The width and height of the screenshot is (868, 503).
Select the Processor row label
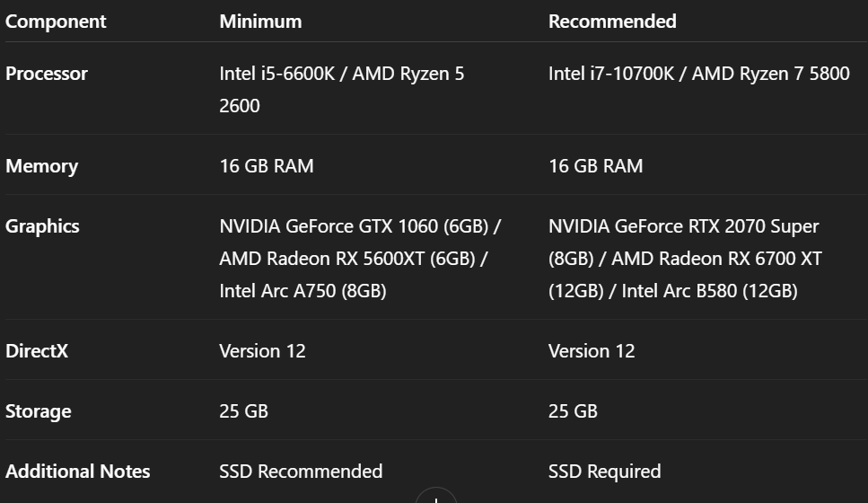47,74
